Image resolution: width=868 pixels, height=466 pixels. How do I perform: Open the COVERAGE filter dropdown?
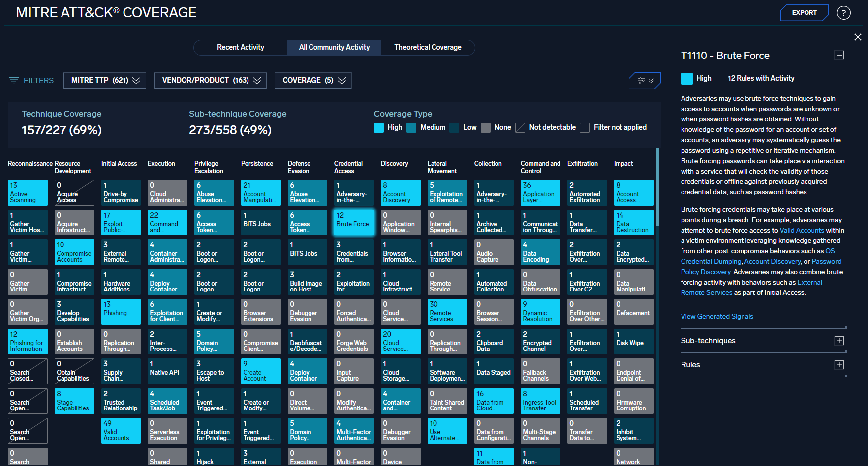pyautogui.click(x=313, y=80)
